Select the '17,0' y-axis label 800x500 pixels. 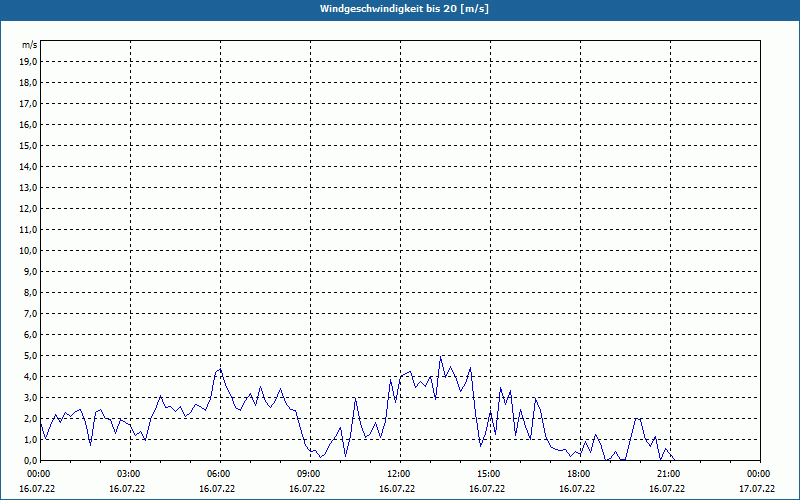click(x=28, y=104)
